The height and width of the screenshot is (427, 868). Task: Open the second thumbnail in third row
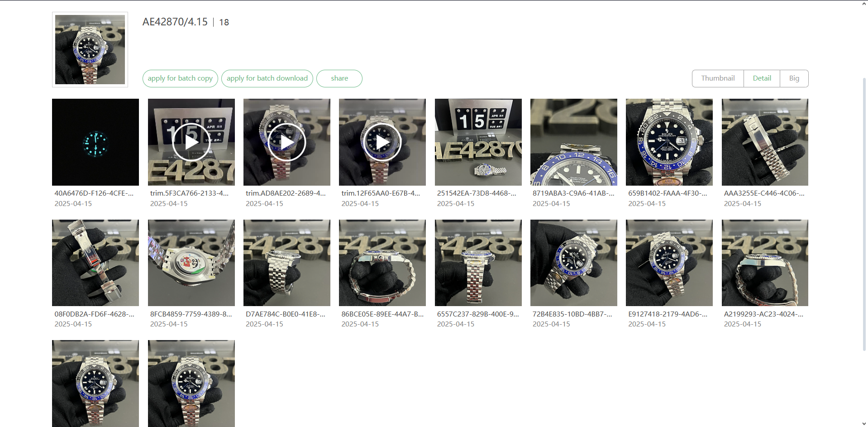click(x=191, y=384)
